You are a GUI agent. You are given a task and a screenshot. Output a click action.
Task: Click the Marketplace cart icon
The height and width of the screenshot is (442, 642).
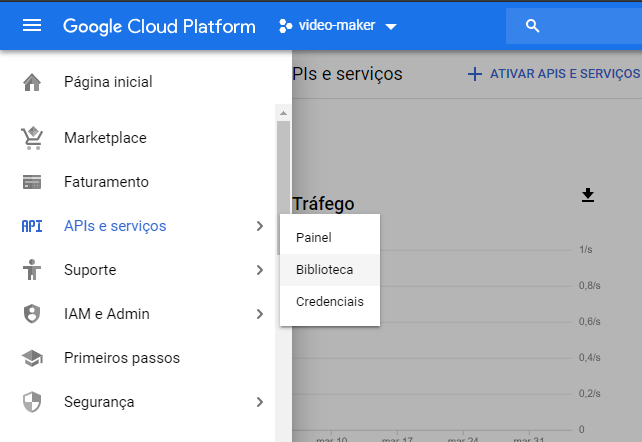point(32,138)
